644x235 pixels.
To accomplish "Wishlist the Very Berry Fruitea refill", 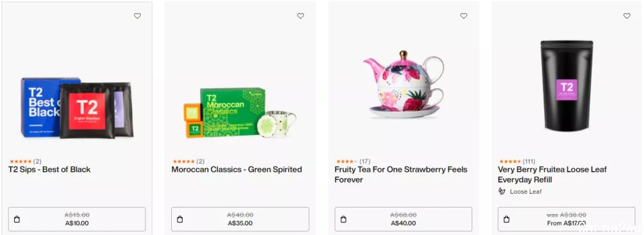I will click(627, 16).
